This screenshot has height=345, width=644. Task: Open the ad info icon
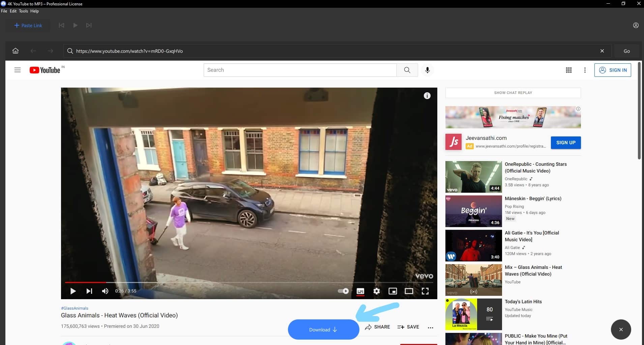(578, 109)
